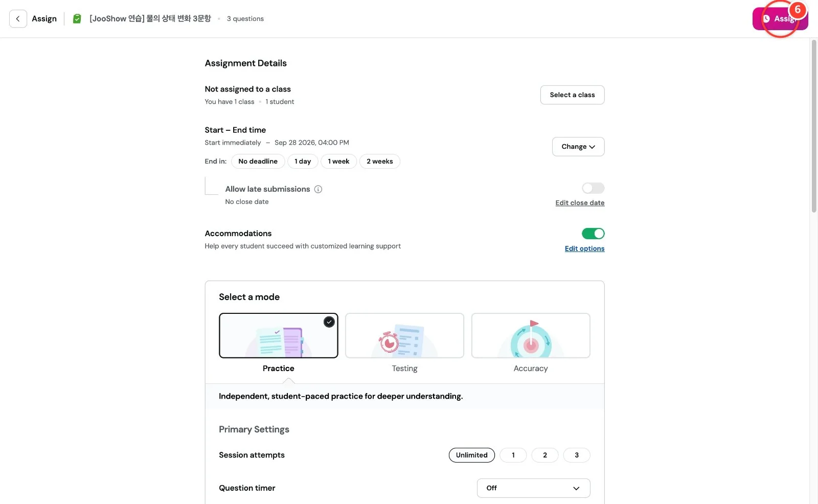The image size is (818, 504).
Task: Set end time to 1 week
Action: (338, 162)
